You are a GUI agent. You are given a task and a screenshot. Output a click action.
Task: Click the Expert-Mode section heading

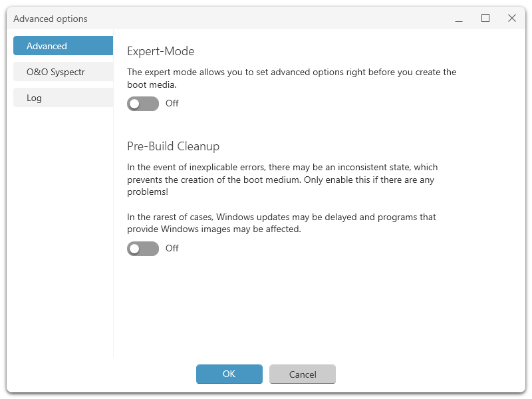click(160, 51)
